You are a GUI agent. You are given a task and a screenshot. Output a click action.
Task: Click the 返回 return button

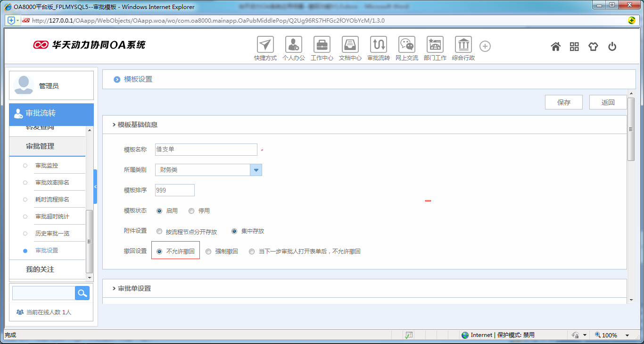tap(608, 102)
